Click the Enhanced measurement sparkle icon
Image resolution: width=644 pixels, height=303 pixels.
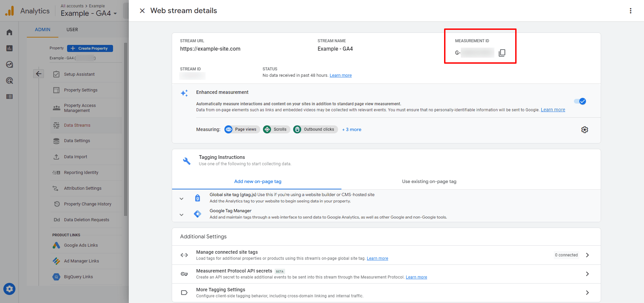(184, 93)
